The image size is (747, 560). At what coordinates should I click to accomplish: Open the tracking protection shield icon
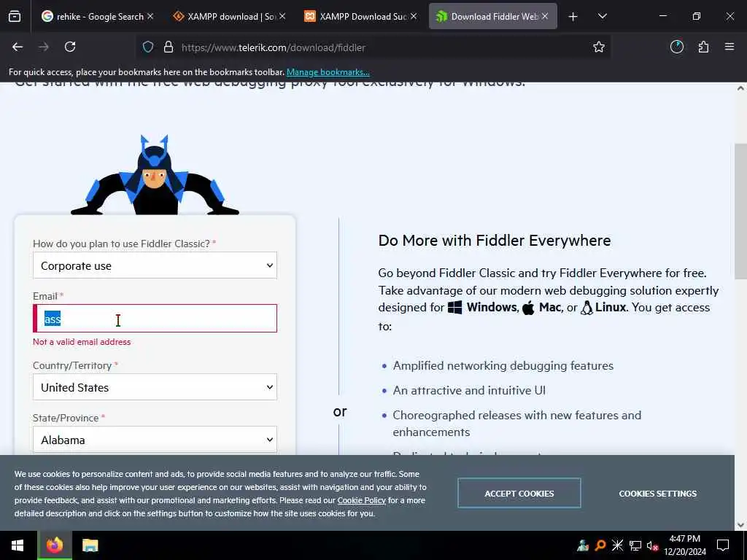click(148, 47)
